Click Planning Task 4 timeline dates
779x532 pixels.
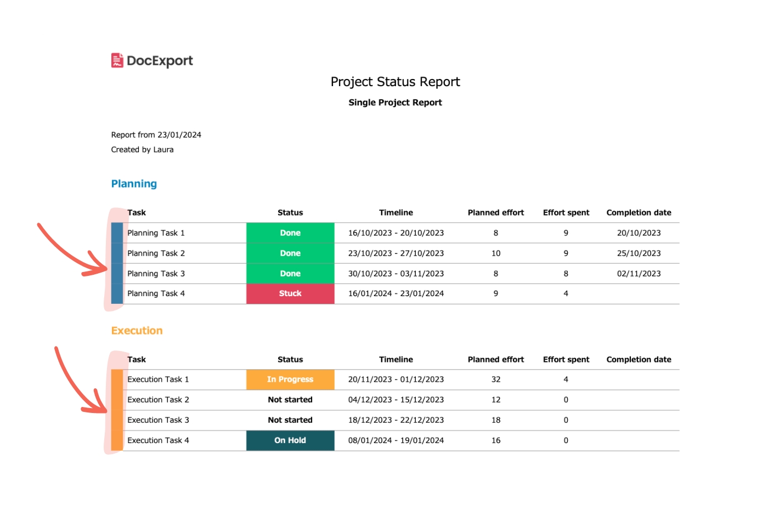pos(396,293)
